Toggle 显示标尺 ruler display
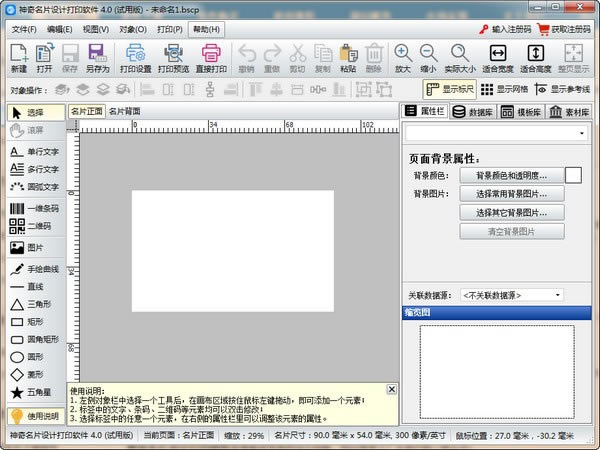The image size is (600, 450). pos(451,89)
